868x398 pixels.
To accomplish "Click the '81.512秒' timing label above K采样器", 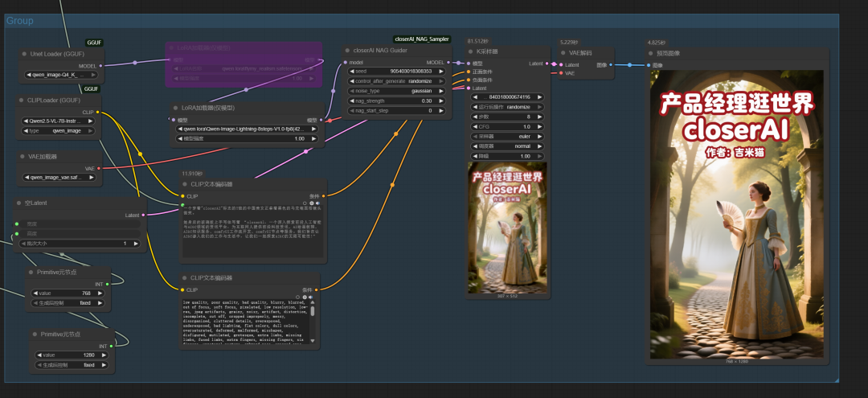I will pyautogui.click(x=478, y=41).
